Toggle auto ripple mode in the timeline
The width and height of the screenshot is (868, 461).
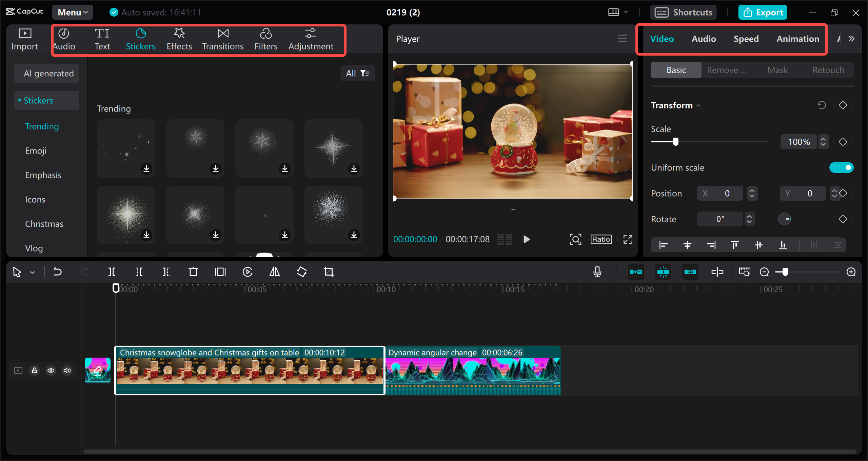[x=636, y=272]
